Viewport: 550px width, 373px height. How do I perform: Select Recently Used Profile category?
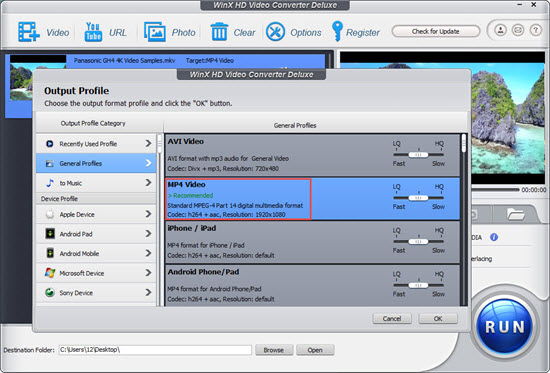point(96,144)
